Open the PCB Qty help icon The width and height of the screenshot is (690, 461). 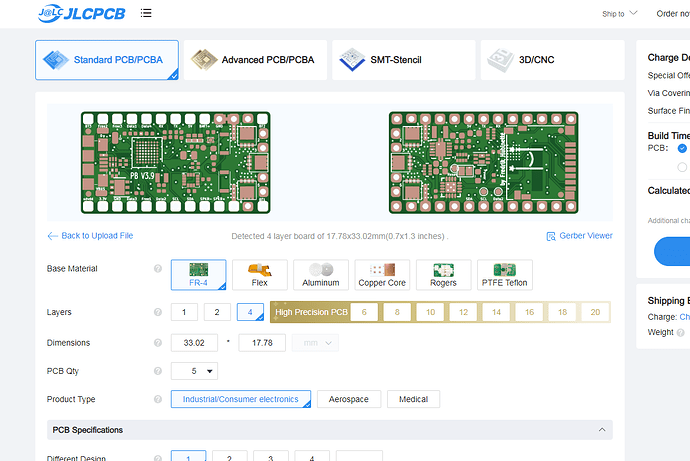point(158,371)
